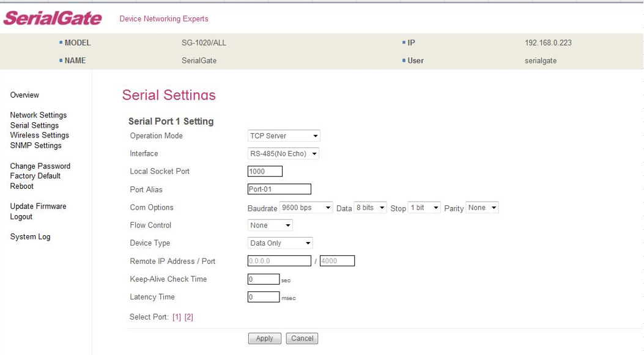Click the SerialGate logo

(53, 18)
